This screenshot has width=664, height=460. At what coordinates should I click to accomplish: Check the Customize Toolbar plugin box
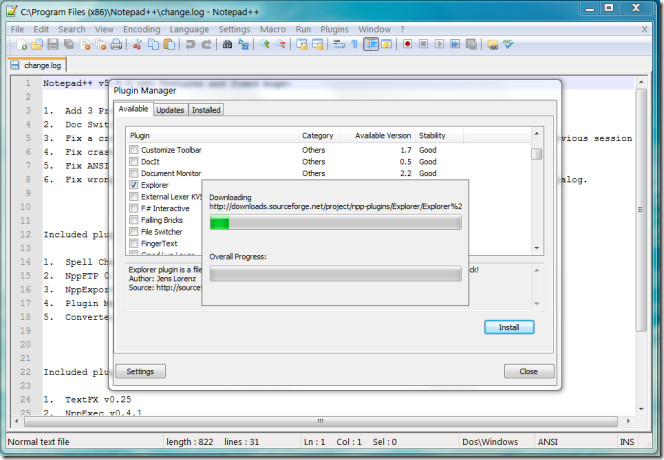point(134,150)
